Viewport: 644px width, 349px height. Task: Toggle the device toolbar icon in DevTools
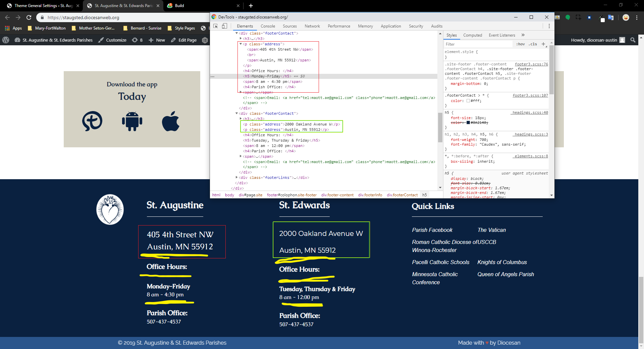click(x=224, y=26)
